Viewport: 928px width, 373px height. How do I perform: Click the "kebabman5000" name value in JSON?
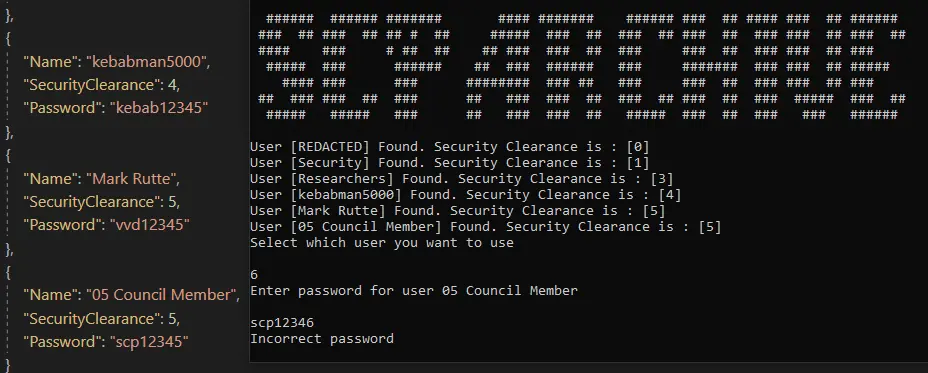click(148, 62)
